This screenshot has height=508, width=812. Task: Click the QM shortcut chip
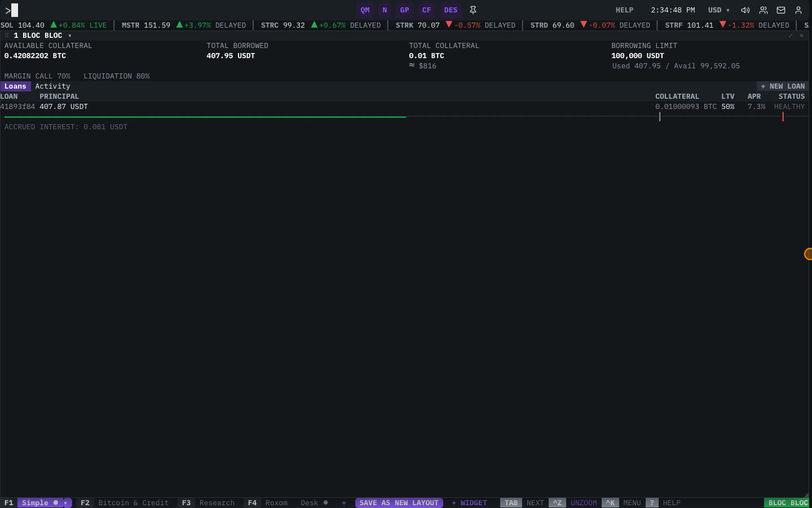365,10
